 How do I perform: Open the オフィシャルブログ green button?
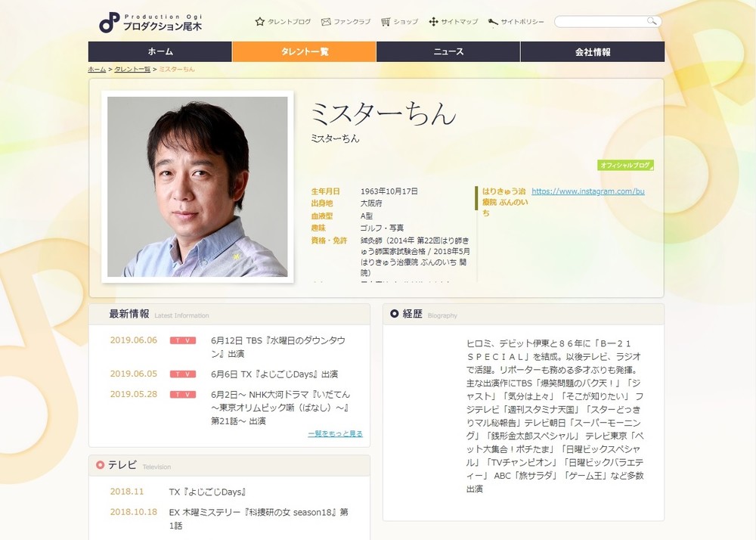pos(625,165)
